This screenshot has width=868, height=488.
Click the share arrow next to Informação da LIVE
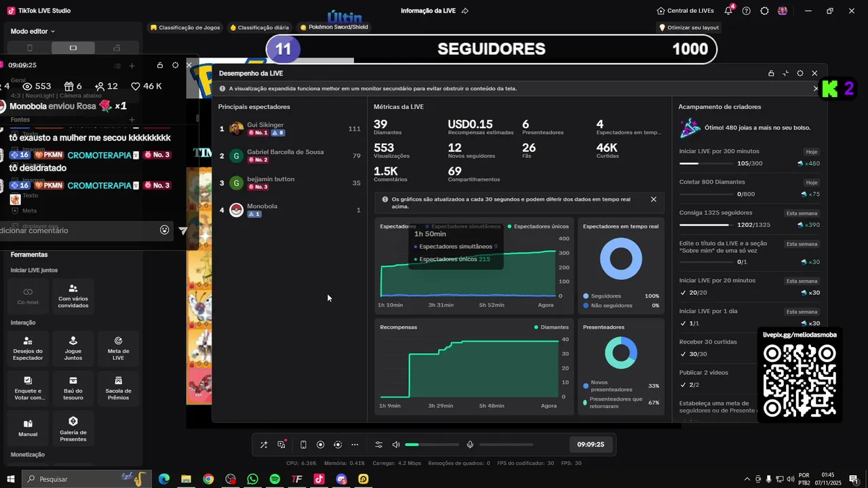pos(465,11)
